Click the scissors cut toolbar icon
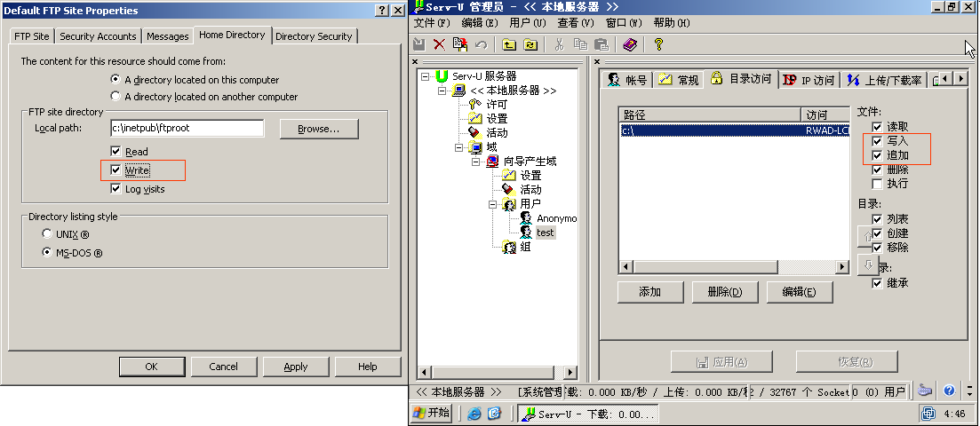980x426 pixels. tap(560, 44)
